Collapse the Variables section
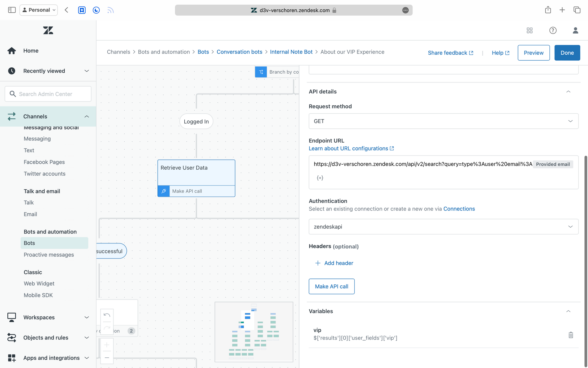Screen dimensions: 588x368 click(x=568, y=311)
